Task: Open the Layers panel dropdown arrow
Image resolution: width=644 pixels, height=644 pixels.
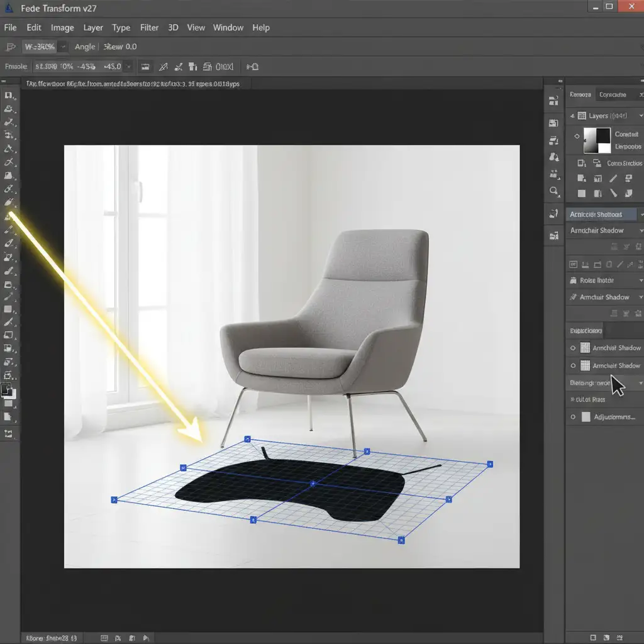Action: [x=640, y=116]
